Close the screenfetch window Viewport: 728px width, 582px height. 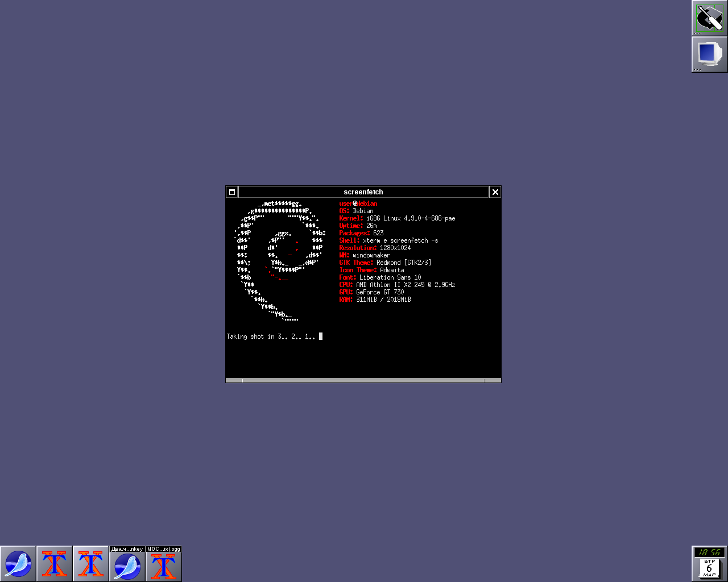[x=495, y=192]
